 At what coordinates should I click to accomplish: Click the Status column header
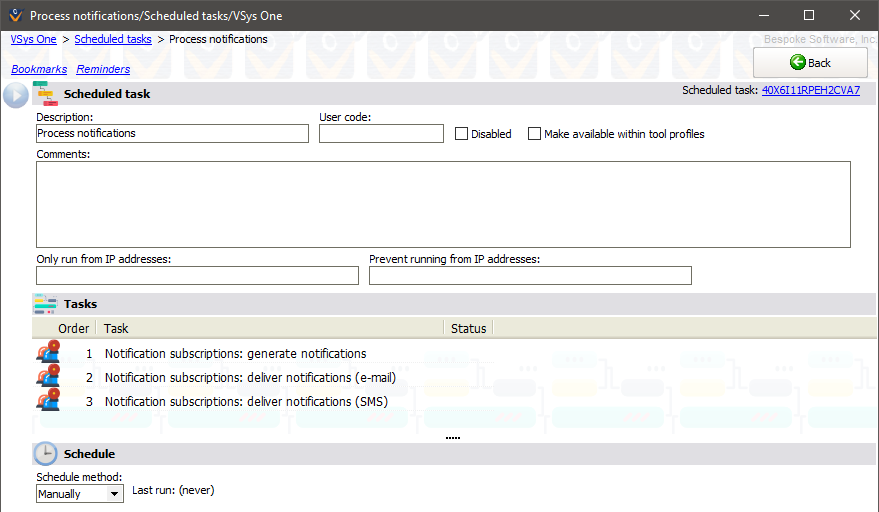[468, 328]
